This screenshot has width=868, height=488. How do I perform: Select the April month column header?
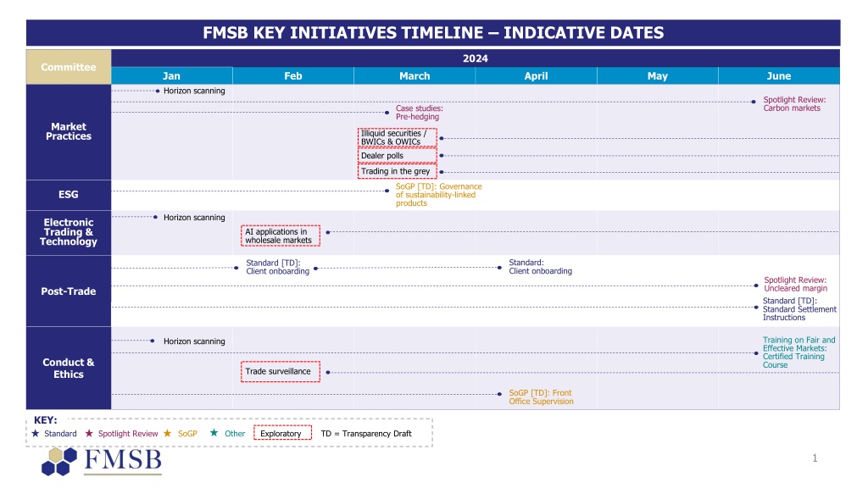pyautogui.click(x=536, y=75)
